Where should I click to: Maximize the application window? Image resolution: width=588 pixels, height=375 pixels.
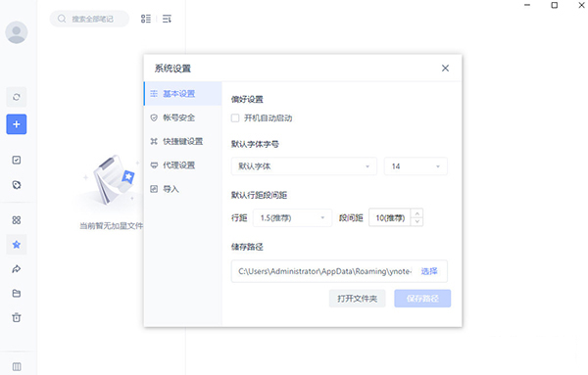click(555, 5)
